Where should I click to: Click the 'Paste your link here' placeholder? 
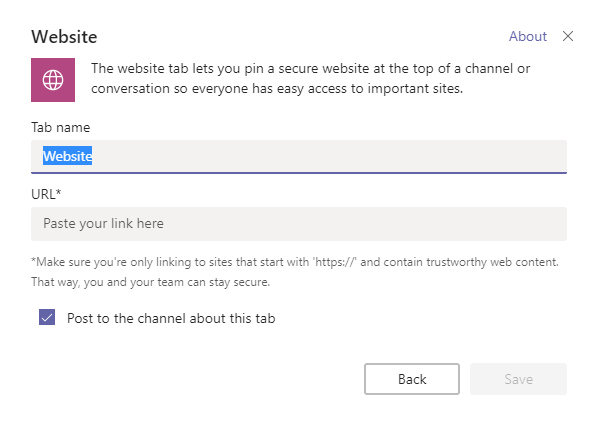click(103, 224)
